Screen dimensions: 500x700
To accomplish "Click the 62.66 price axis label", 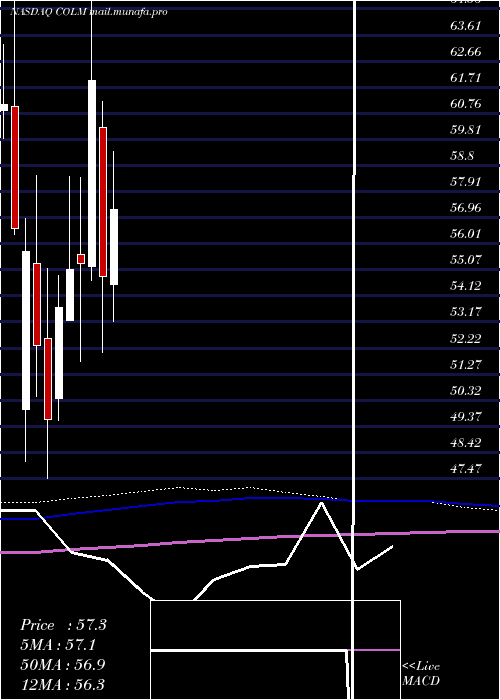I will (466, 52).
